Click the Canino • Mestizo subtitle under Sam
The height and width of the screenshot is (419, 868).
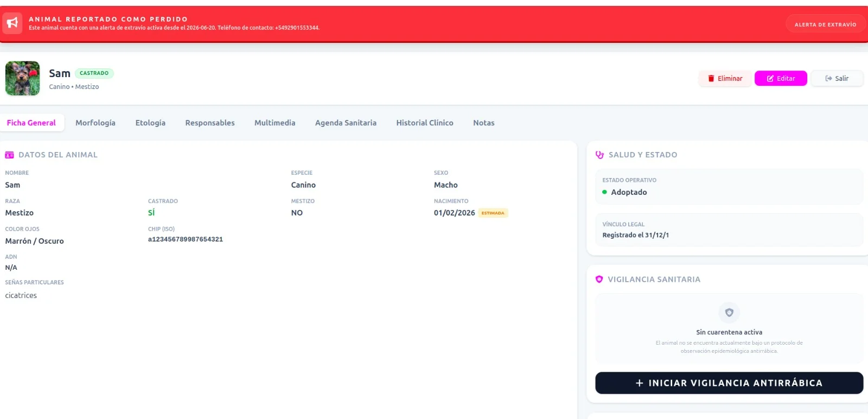coord(74,87)
